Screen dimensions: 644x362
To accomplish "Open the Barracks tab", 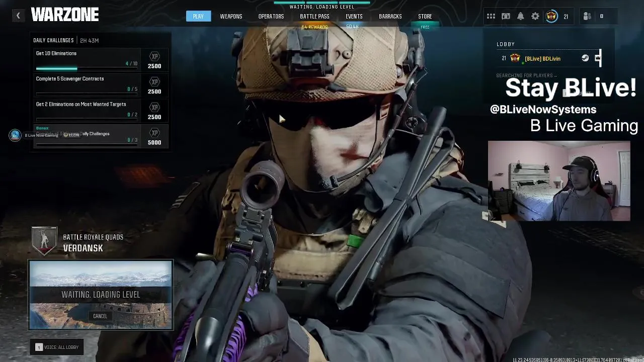I will (390, 16).
